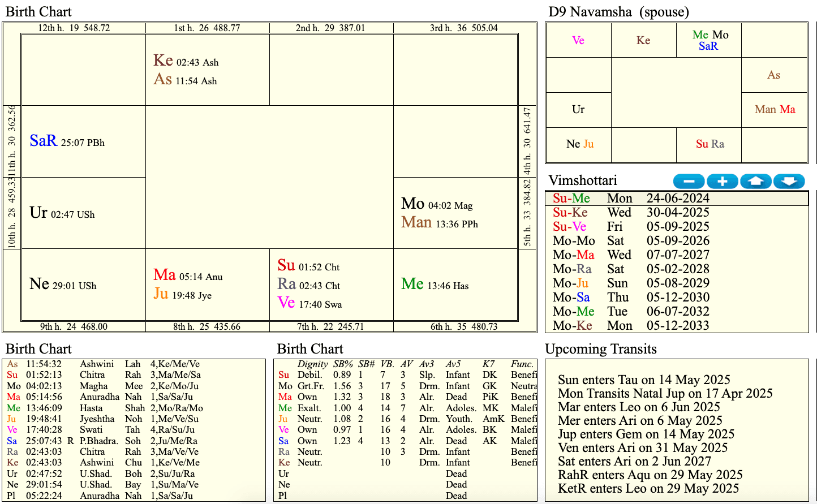Select the Su-Ve 05-09-2025 dasha row
Image resolution: width=817 pixels, height=504 pixels.
pyautogui.click(x=677, y=226)
